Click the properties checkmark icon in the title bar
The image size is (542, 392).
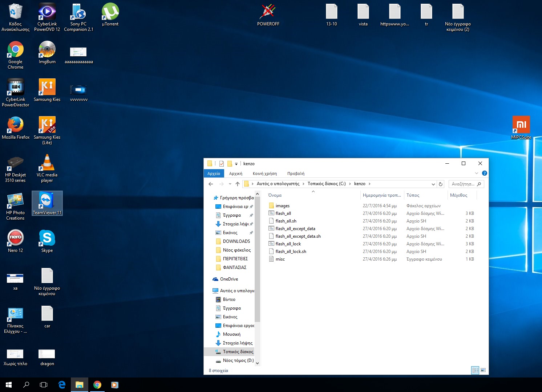coord(222,164)
